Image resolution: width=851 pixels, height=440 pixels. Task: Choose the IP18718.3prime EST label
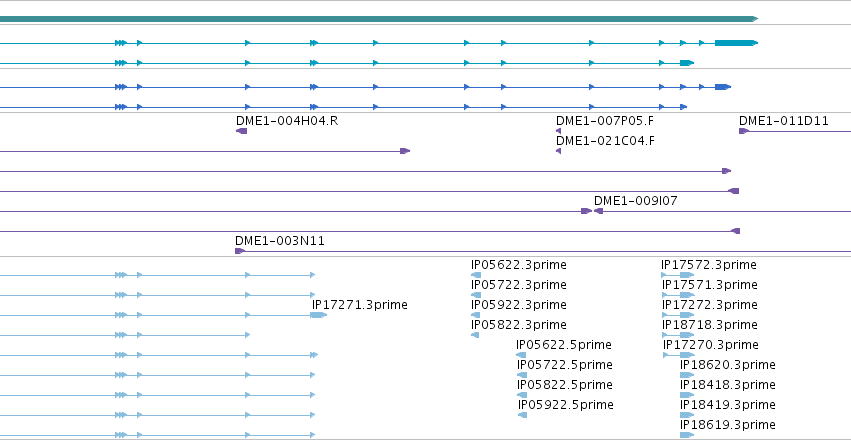pyautogui.click(x=709, y=325)
